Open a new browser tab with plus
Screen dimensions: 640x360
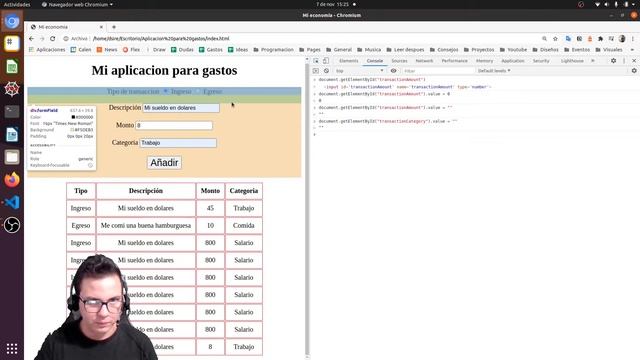(x=114, y=27)
